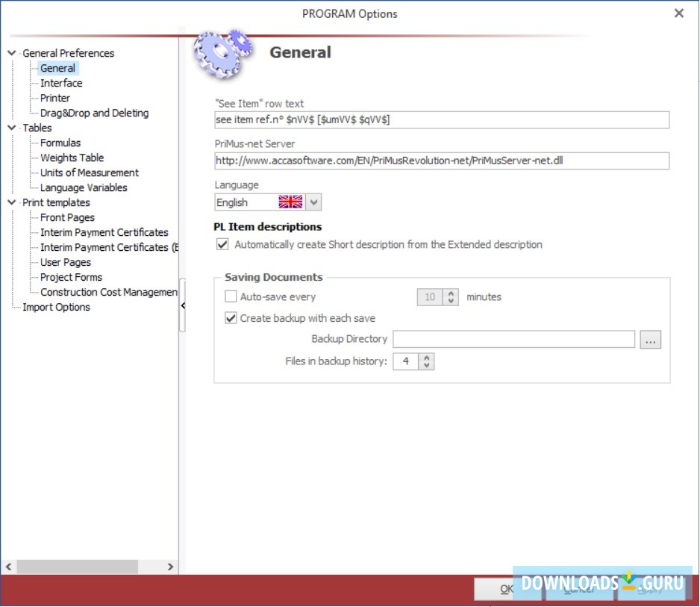The width and height of the screenshot is (700, 607).
Task: Collapse the Print templates tree node
Action: click(12, 202)
